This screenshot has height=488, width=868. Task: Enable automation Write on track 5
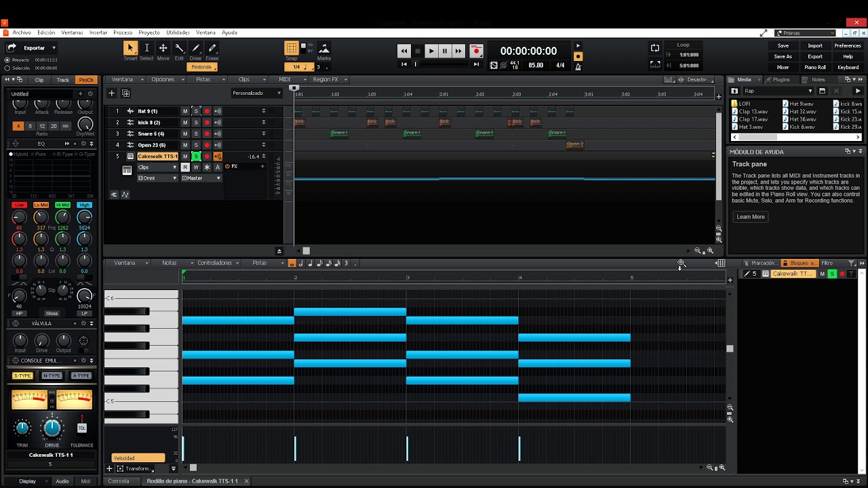[x=196, y=167]
